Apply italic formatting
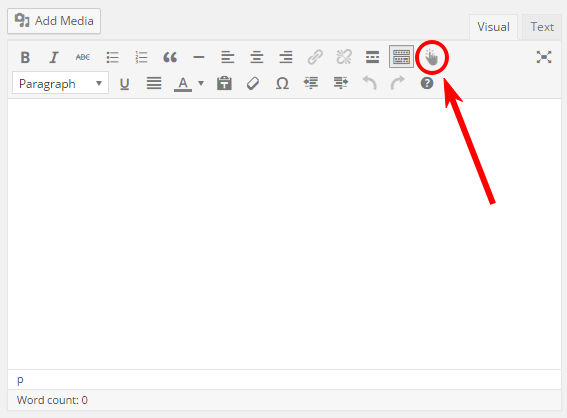The width and height of the screenshot is (567, 418). [54, 57]
